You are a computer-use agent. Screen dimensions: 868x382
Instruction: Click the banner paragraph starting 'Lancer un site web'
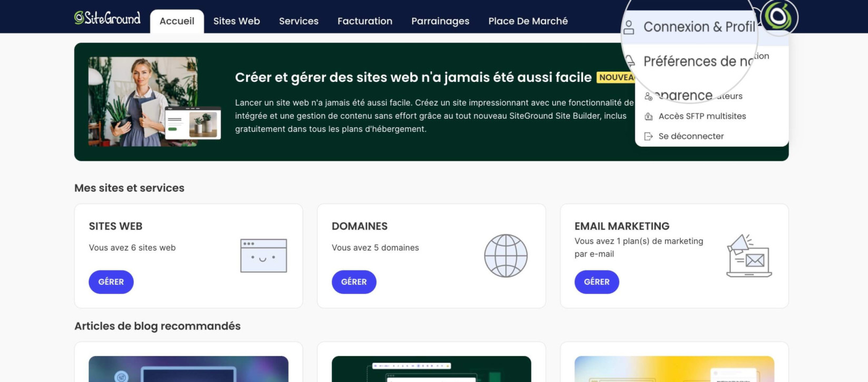[435, 116]
